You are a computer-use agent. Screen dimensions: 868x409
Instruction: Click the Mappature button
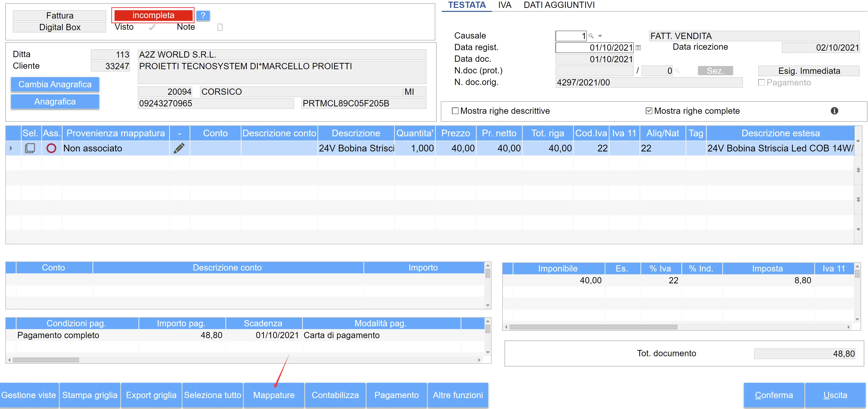point(274,395)
